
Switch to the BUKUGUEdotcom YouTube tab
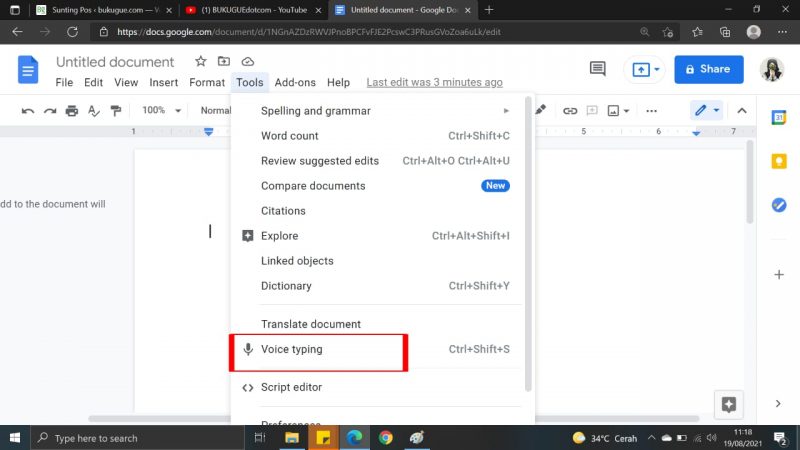point(254,10)
